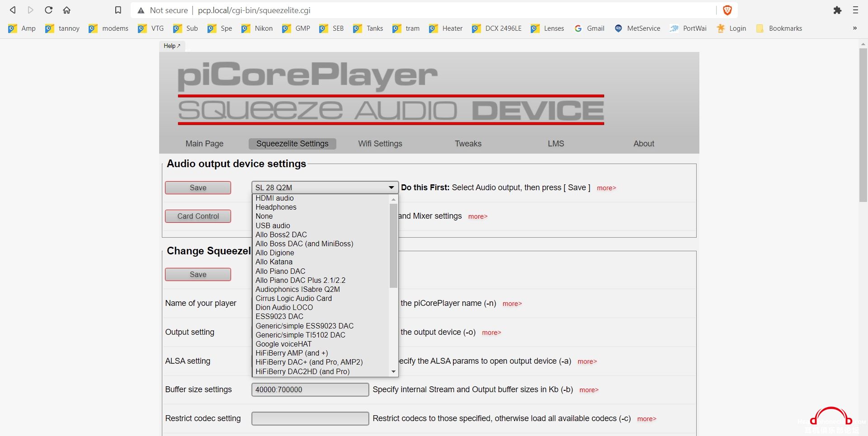
Task: Click the Card Control button
Action: click(x=198, y=216)
